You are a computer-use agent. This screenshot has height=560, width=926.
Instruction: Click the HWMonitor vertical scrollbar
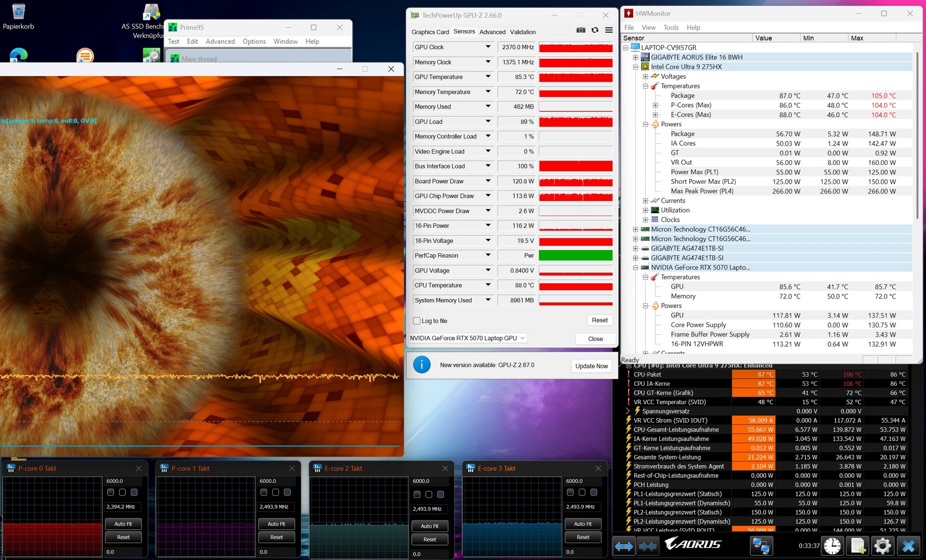[917, 135]
